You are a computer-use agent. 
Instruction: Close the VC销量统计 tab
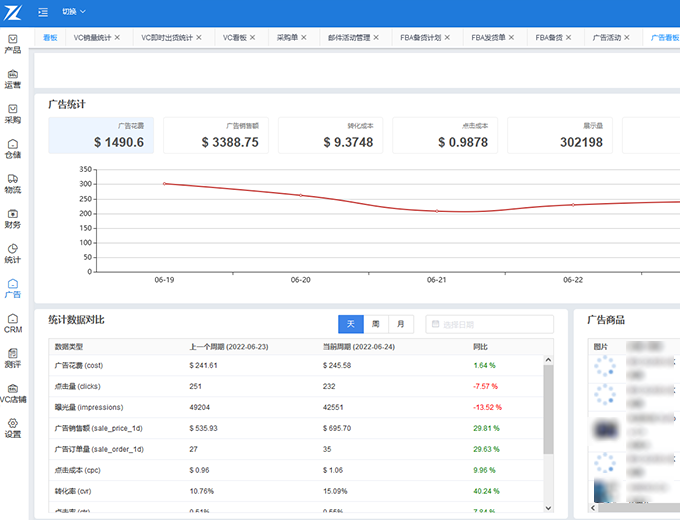(x=118, y=37)
